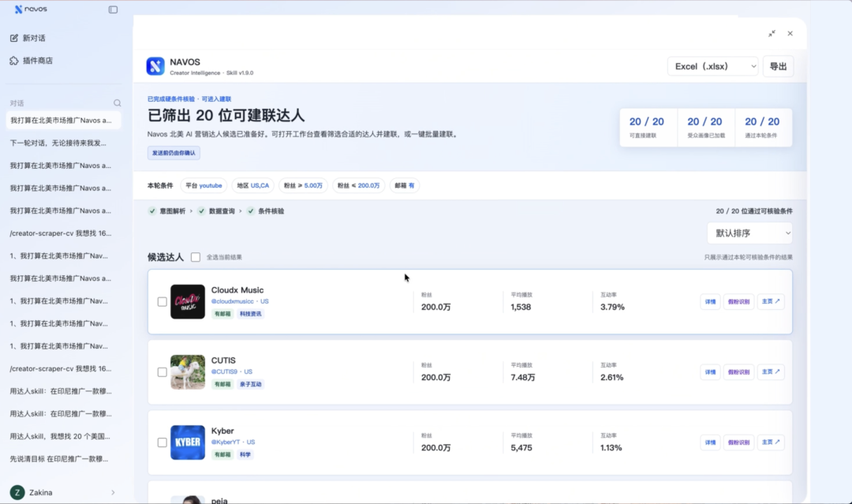
Task: Click the @cloudxmusicc handle
Action: (x=233, y=301)
